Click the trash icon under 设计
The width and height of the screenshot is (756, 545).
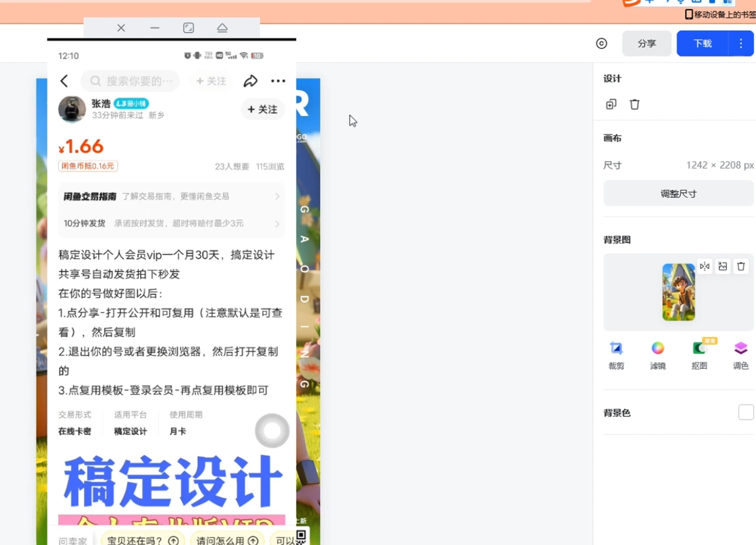pyautogui.click(x=635, y=104)
